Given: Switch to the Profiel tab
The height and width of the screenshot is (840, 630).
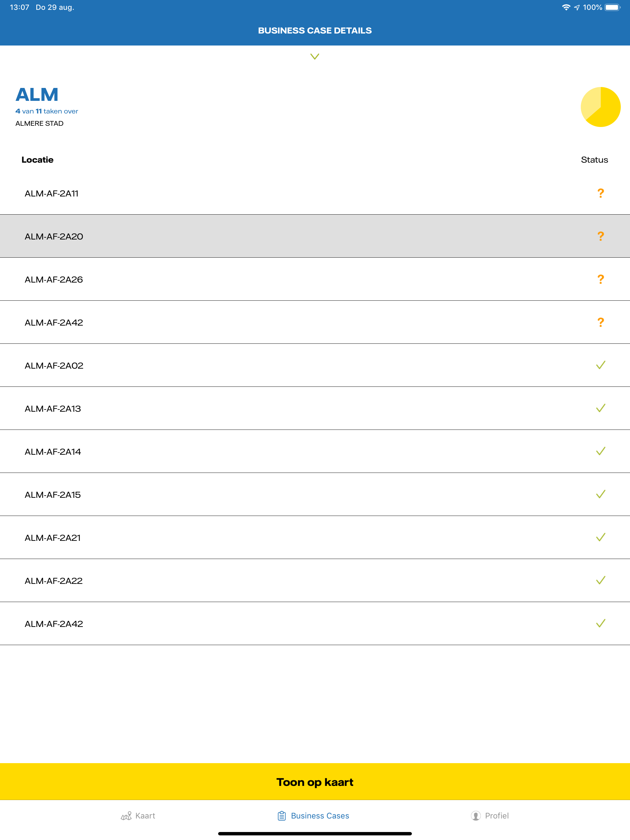Looking at the screenshot, I should (x=489, y=816).
